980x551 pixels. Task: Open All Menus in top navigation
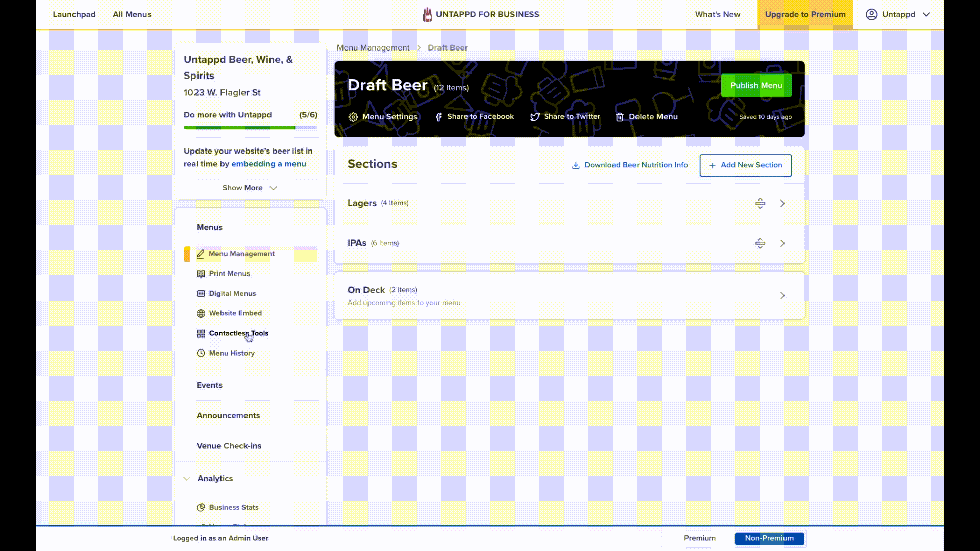coord(132,14)
